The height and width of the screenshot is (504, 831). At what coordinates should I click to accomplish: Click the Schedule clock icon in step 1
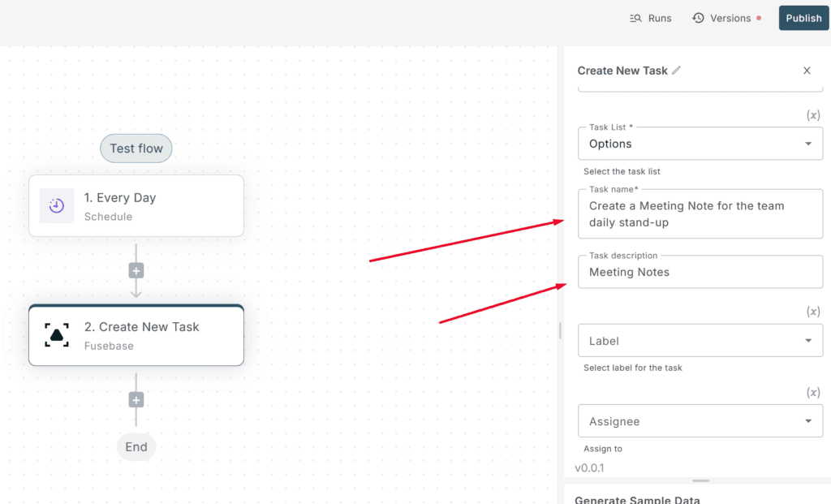coord(57,205)
